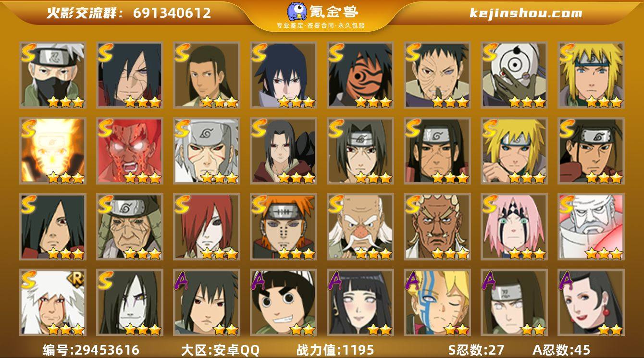The height and width of the screenshot is (358, 644).
Task: Select the red-skinned glowing-eyed character
Action: 130,151
